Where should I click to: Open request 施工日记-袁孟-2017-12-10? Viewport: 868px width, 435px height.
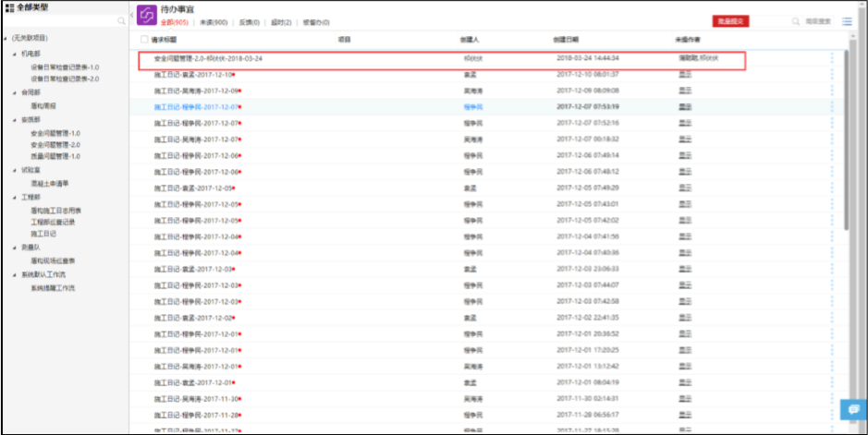[x=193, y=75]
